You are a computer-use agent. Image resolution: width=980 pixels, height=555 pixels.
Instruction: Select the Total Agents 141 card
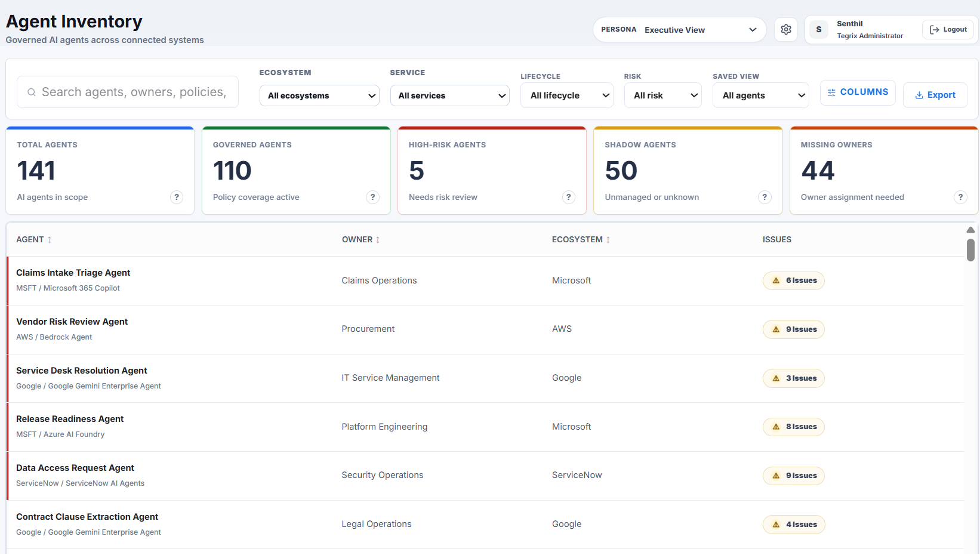click(x=100, y=171)
